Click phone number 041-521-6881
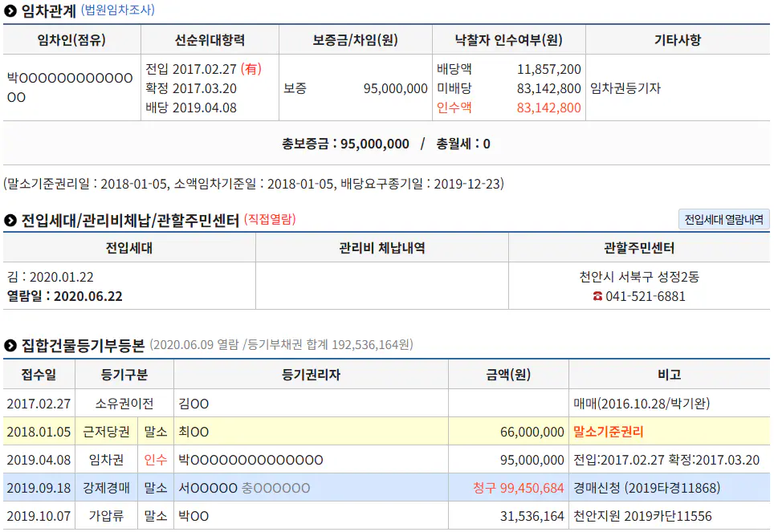The height and width of the screenshot is (532, 774). (x=646, y=296)
